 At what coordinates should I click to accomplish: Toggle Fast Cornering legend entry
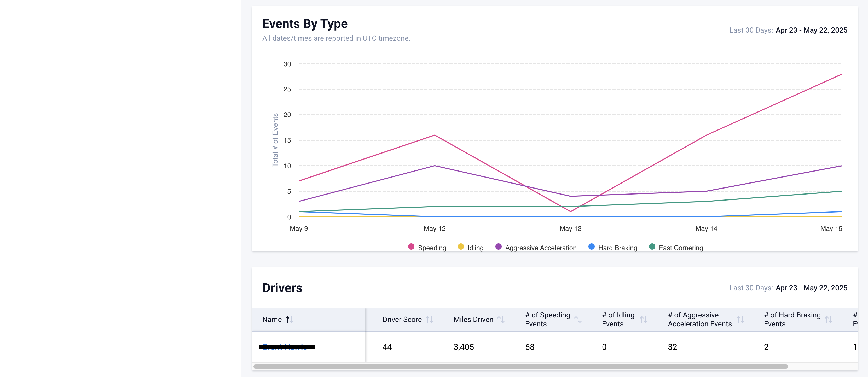tap(681, 248)
